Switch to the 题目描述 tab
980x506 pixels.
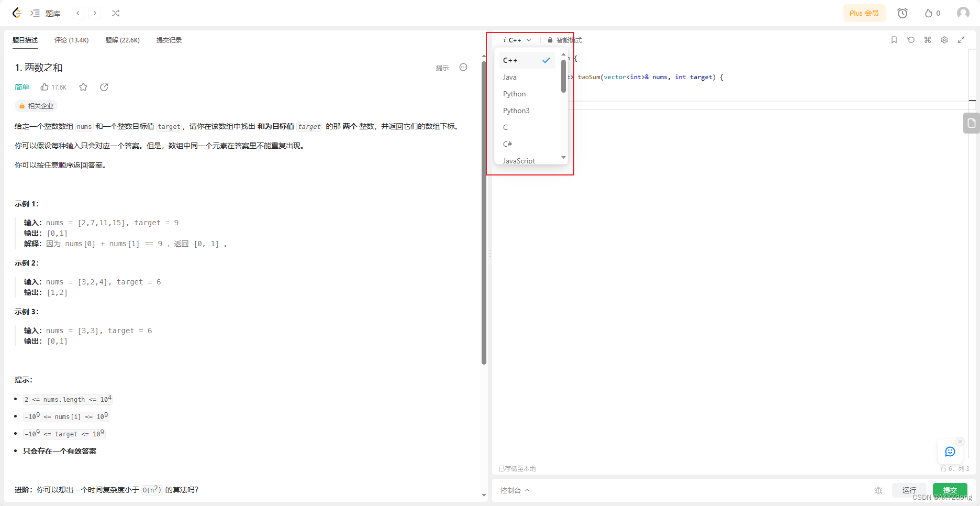point(25,40)
